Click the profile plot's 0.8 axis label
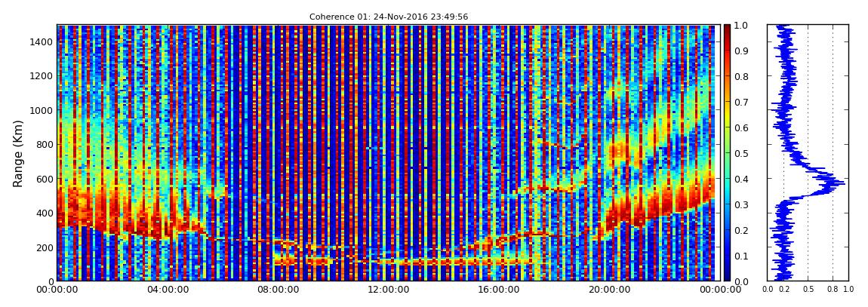Viewport: 868px width, 307px height. [x=833, y=290]
